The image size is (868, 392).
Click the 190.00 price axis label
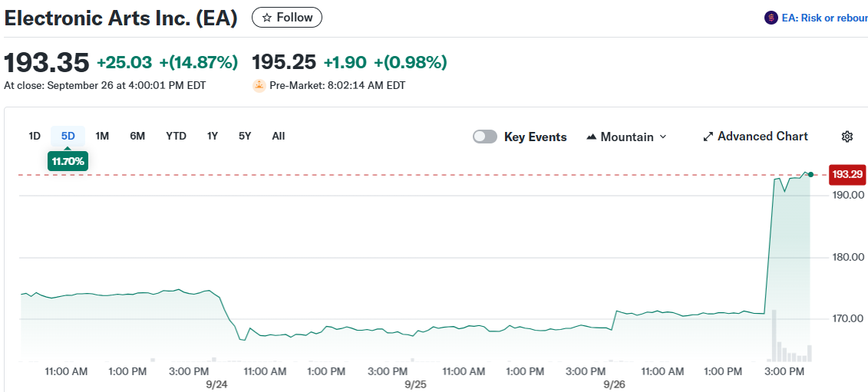point(847,195)
